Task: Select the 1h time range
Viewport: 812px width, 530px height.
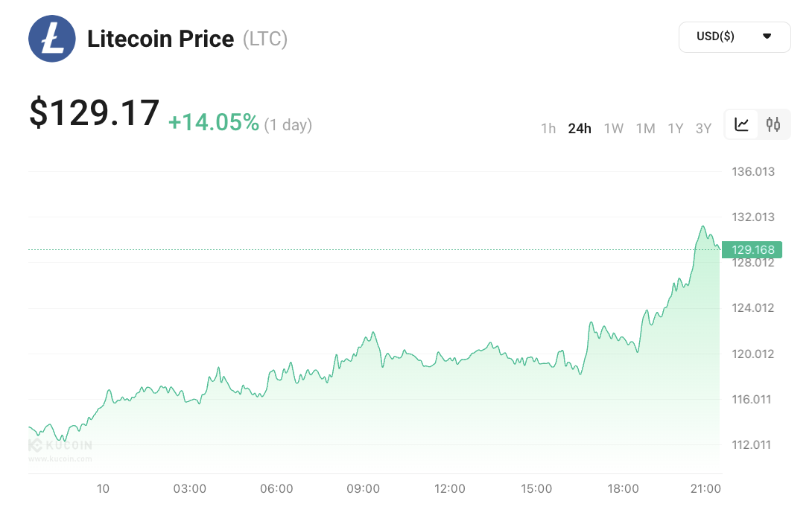Action: [x=548, y=129]
